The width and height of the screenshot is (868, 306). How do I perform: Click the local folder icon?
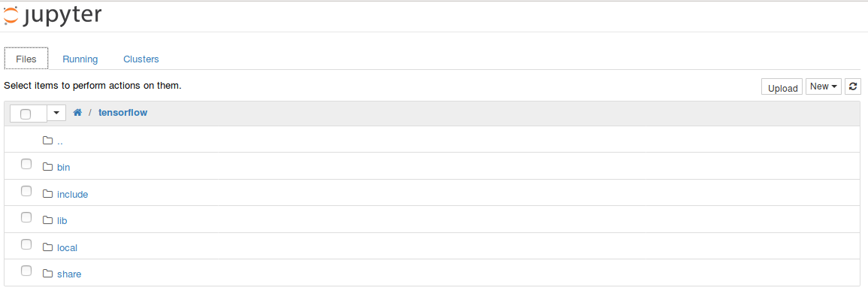(x=47, y=247)
